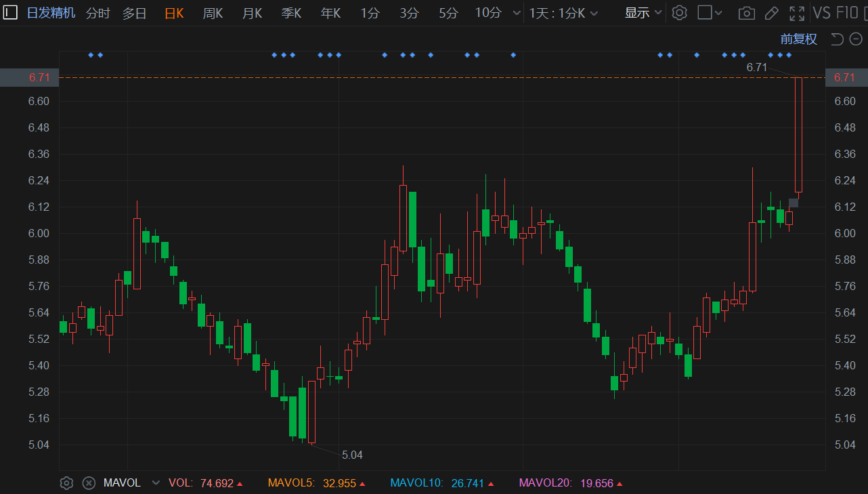Switch to the 5分 period tab
Viewport: 868px width, 494px height.
coord(448,13)
